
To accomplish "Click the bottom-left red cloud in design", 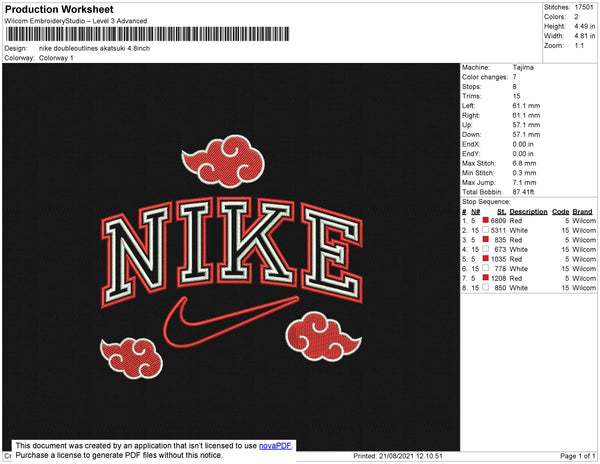I will pos(132,358).
